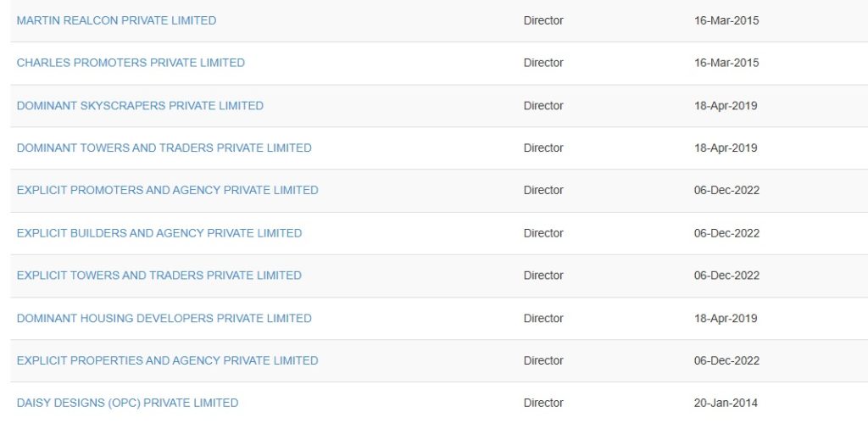Click EXPLICIT TOWERS AND TRADERS link
Screen dimensions: 868x440
[159, 276]
